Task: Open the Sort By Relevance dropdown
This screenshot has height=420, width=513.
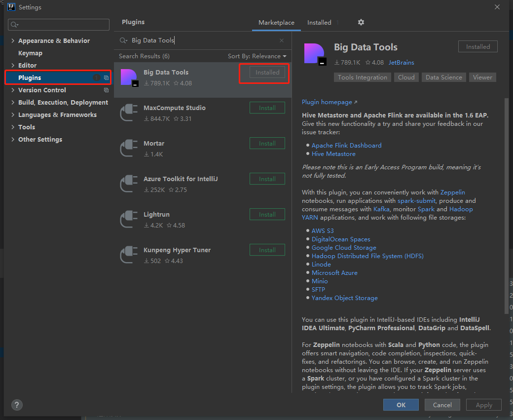Action: click(257, 56)
